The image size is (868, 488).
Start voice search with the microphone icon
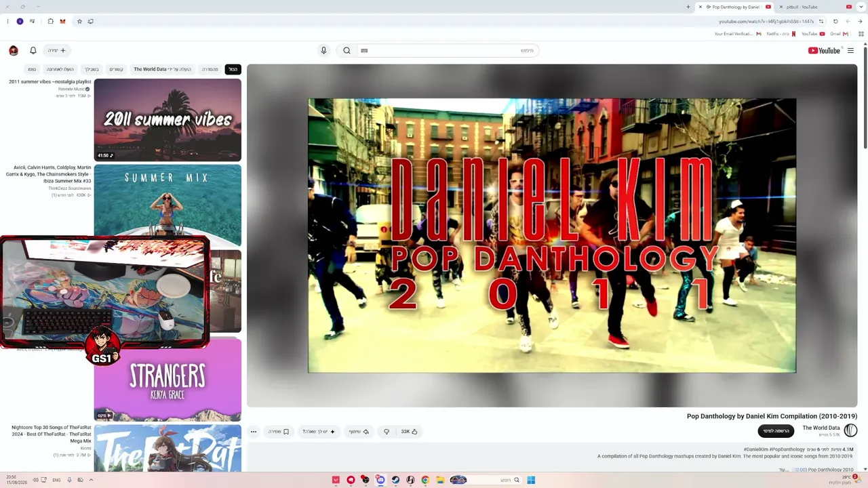[x=323, y=50]
